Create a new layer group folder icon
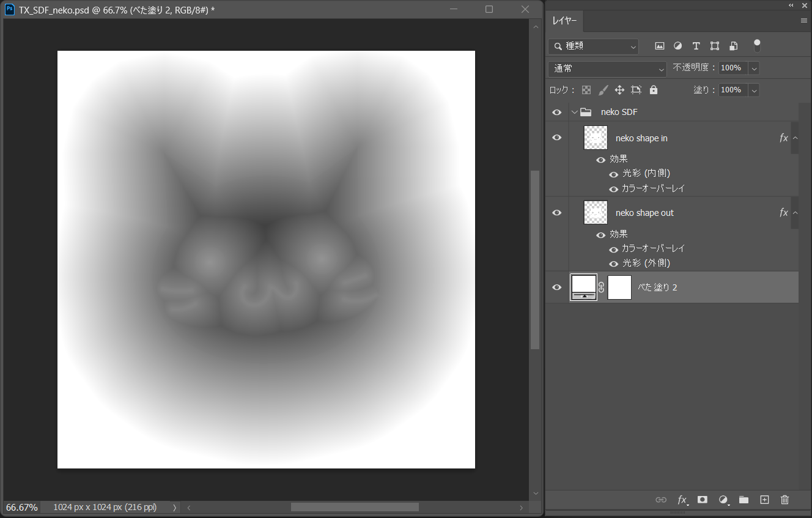812x518 pixels. 744,500
